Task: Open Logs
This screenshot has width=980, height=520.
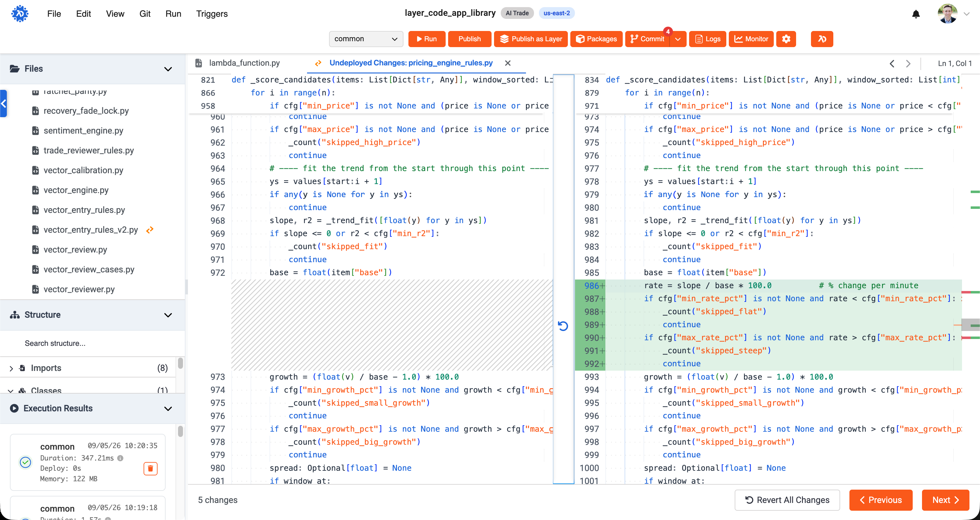Action: (707, 39)
